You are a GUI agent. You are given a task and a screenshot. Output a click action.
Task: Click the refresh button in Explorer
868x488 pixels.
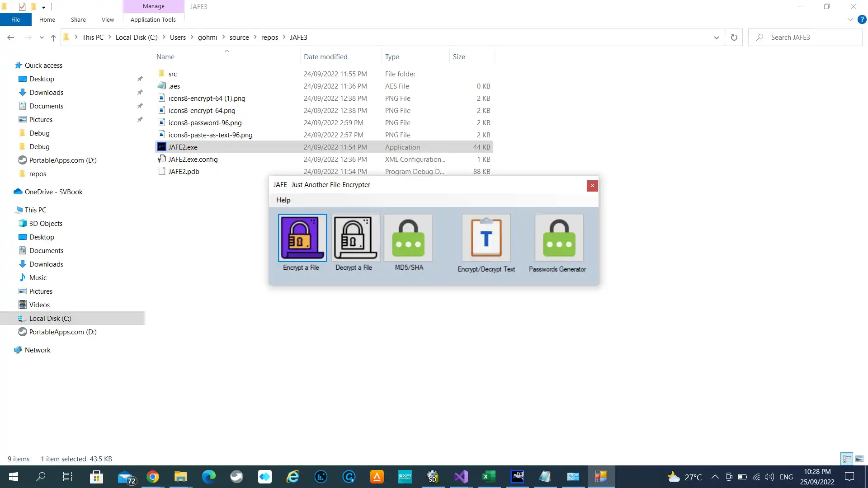pyautogui.click(x=735, y=37)
